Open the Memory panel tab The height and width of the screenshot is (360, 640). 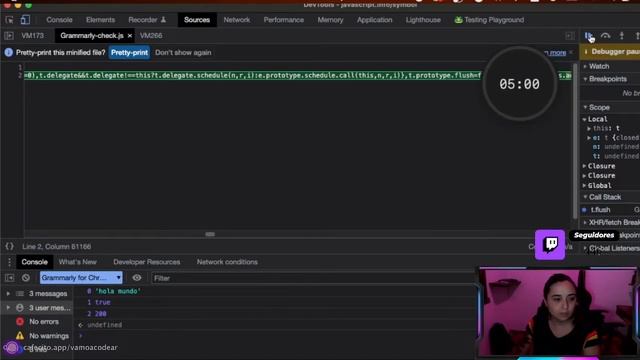[330, 20]
